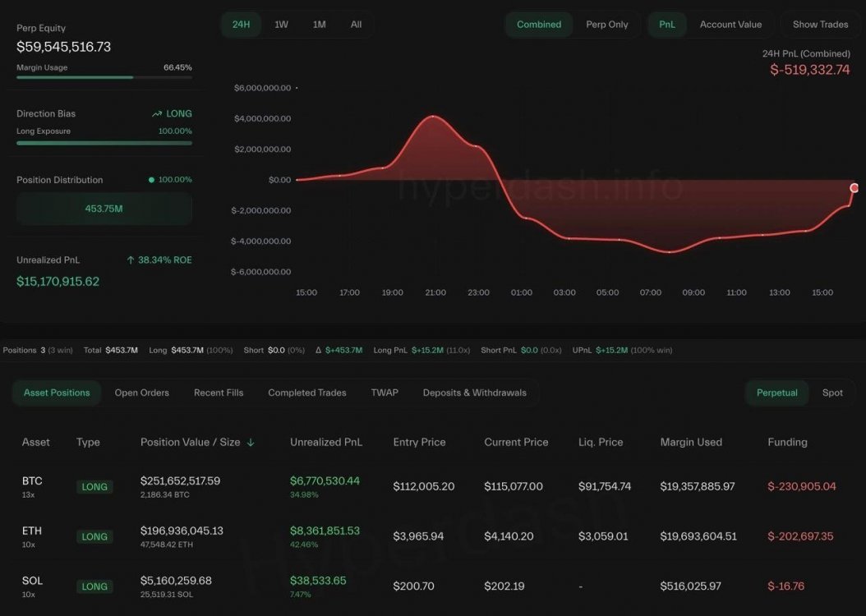Click the sort arrow beside Position Value / Size
866x616 pixels.
(251, 443)
